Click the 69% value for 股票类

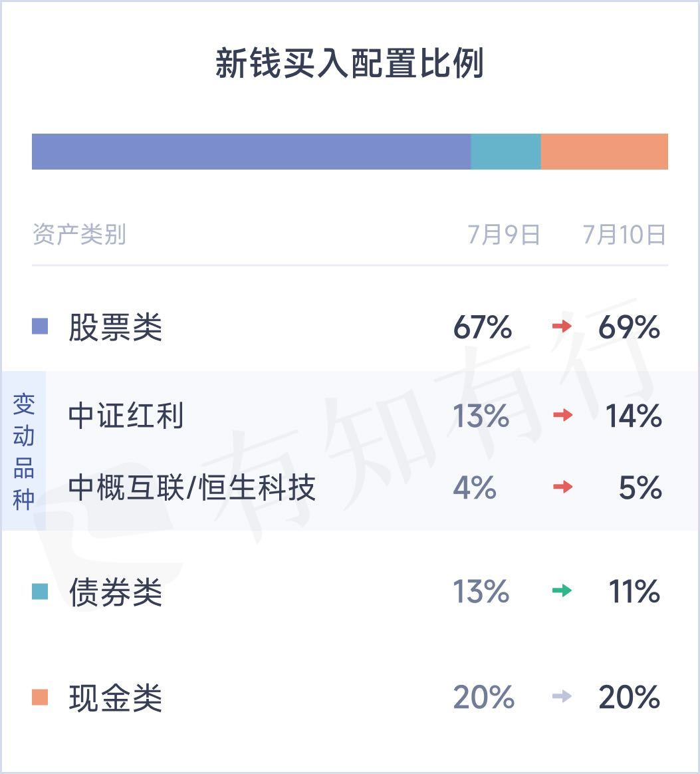(x=629, y=326)
